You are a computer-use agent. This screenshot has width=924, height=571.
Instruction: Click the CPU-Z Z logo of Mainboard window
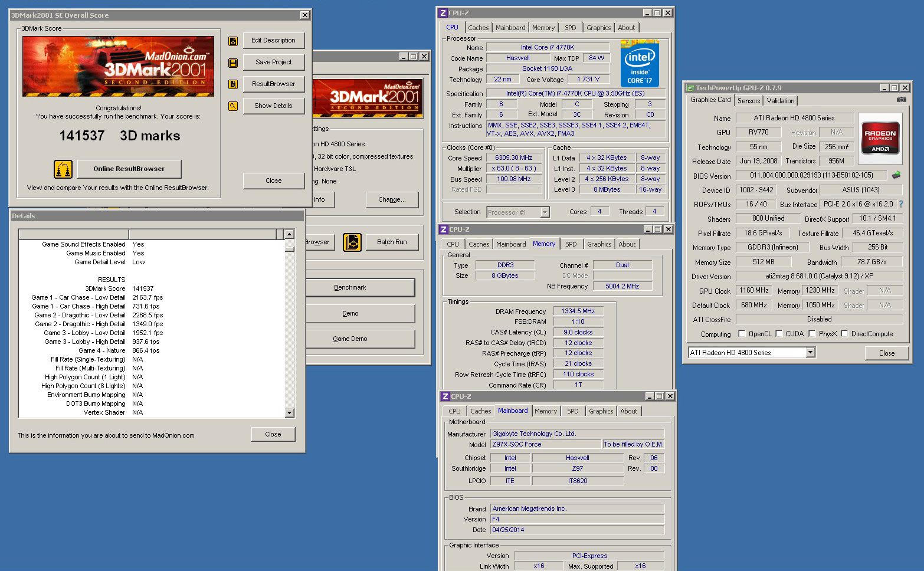(x=445, y=396)
